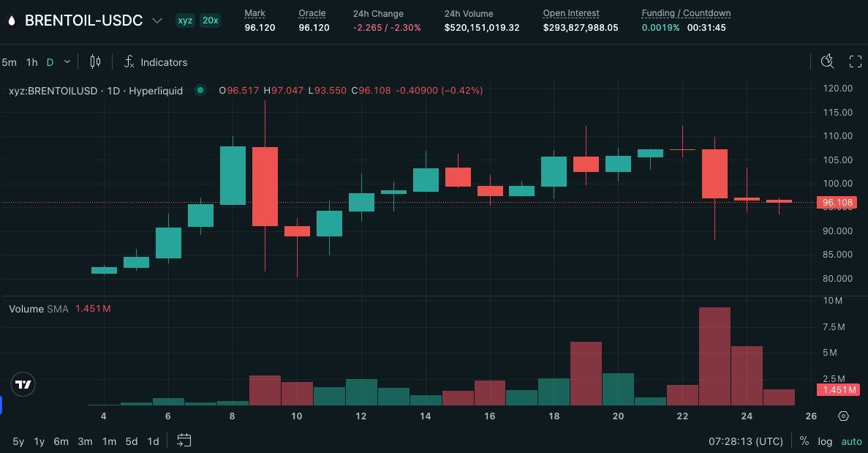Click the green market status dot

(200, 91)
